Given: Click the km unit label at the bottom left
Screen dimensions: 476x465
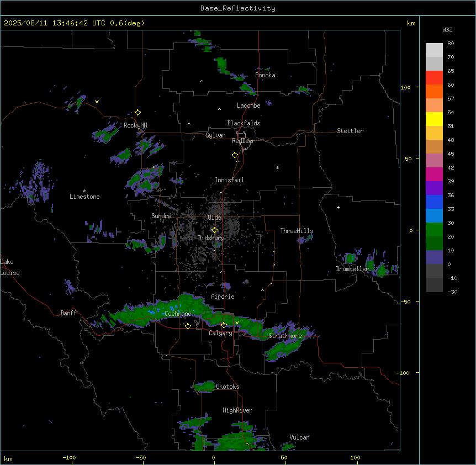Looking at the screenshot, I should click(8, 458).
